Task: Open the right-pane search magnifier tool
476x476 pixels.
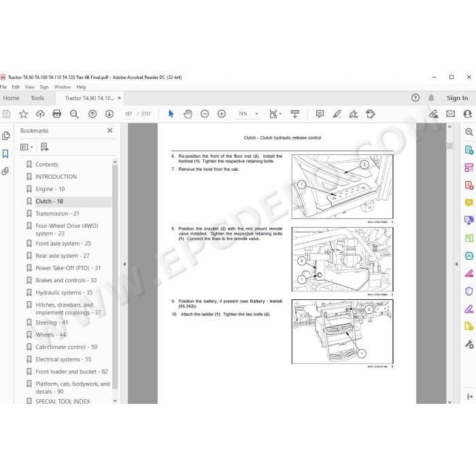Action: pyautogui.click(x=469, y=132)
